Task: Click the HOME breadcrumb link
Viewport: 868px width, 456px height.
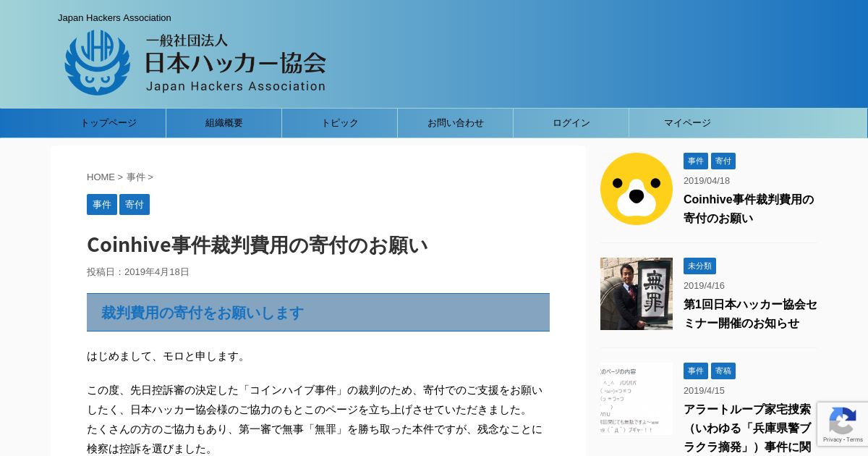Action: 101,177
